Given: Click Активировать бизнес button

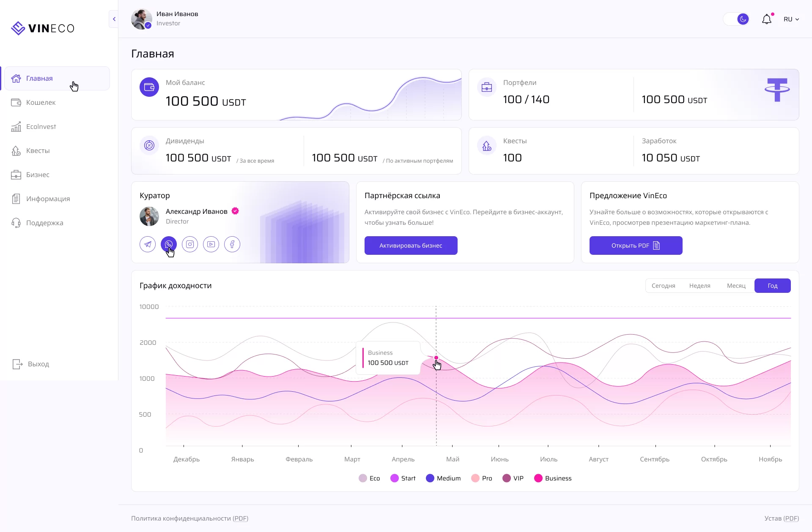Looking at the screenshot, I should pyautogui.click(x=411, y=246).
